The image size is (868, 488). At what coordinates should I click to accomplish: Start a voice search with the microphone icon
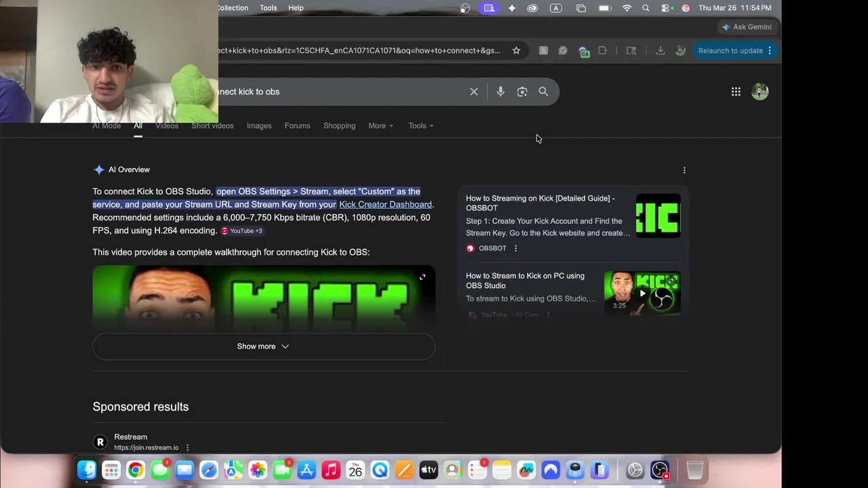tap(500, 91)
